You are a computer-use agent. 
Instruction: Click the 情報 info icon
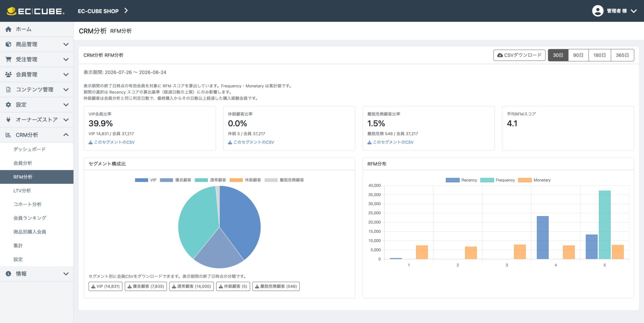(x=8, y=274)
